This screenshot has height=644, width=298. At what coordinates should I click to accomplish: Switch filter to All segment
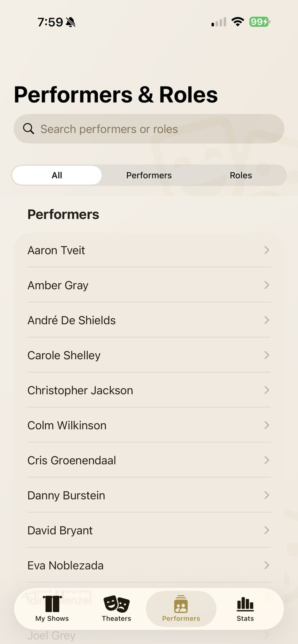57,175
